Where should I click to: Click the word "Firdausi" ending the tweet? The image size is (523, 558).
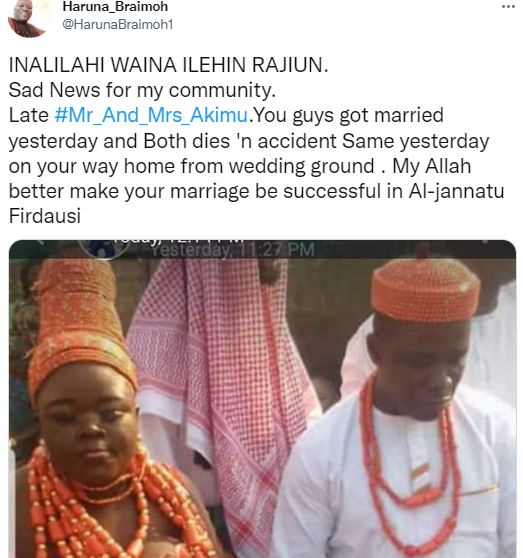pyautogui.click(x=45, y=216)
